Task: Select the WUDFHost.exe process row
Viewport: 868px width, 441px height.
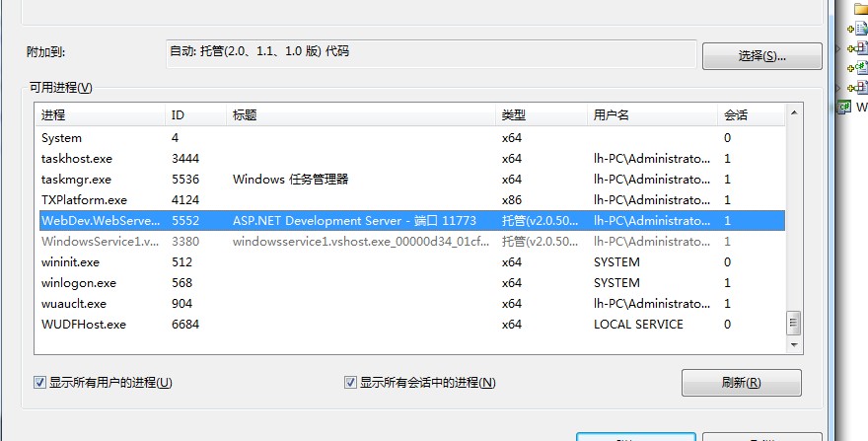Action: coord(412,325)
